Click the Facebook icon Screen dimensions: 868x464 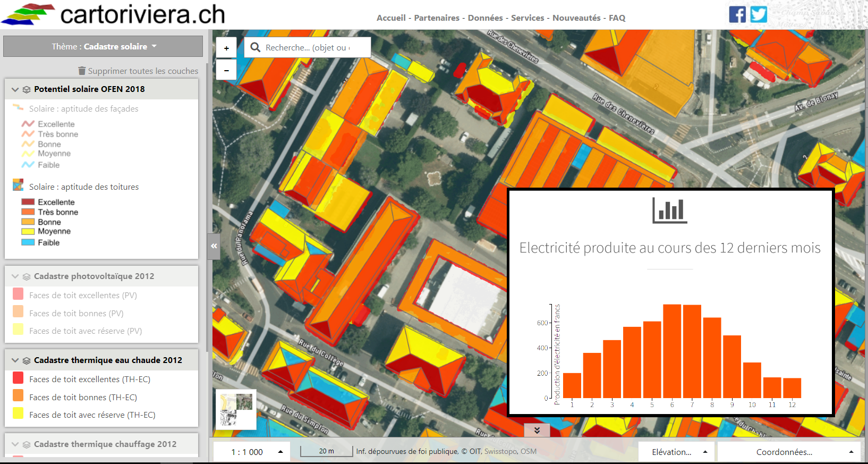tap(737, 14)
